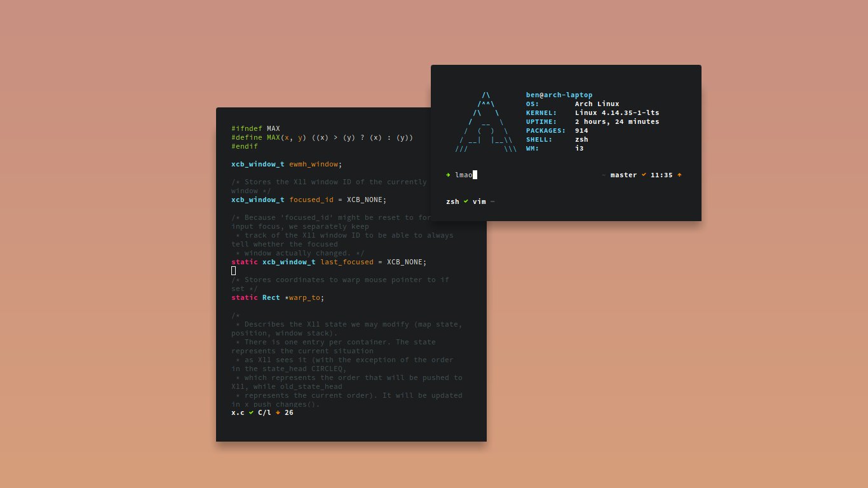Screen dimensions: 868x488
Task: Select the green prompt arrow icon
Action: (x=449, y=175)
